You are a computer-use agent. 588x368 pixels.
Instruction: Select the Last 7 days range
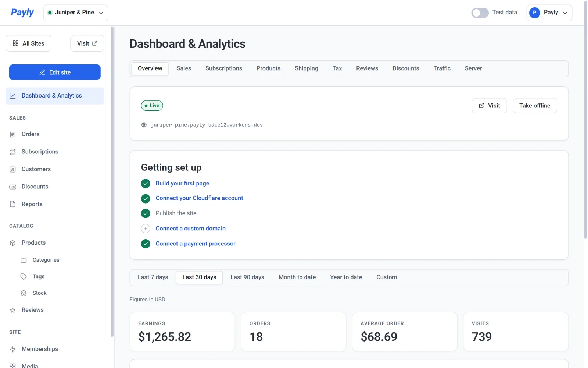[153, 277]
